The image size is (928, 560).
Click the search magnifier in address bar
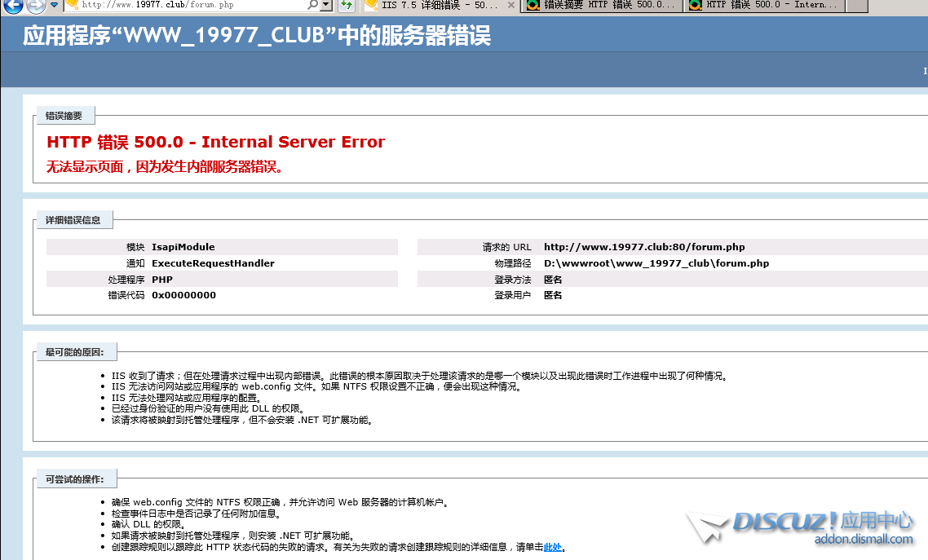[x=312, y=5]
